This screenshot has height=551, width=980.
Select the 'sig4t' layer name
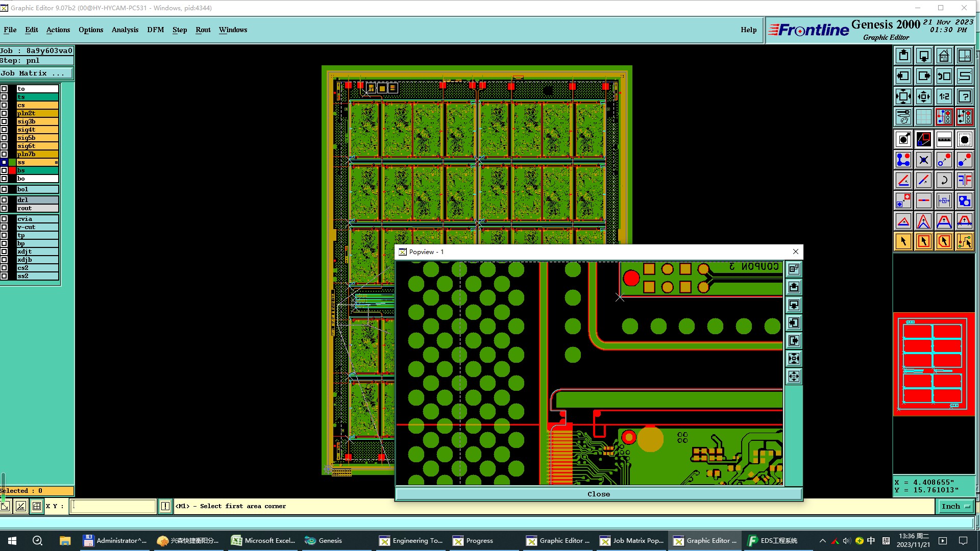tap(37, 130)
